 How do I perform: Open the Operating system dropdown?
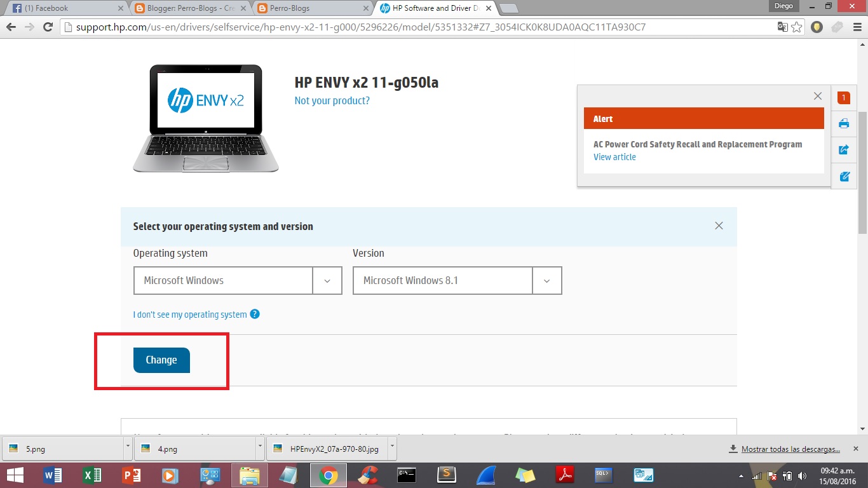[x=238, y=280]
